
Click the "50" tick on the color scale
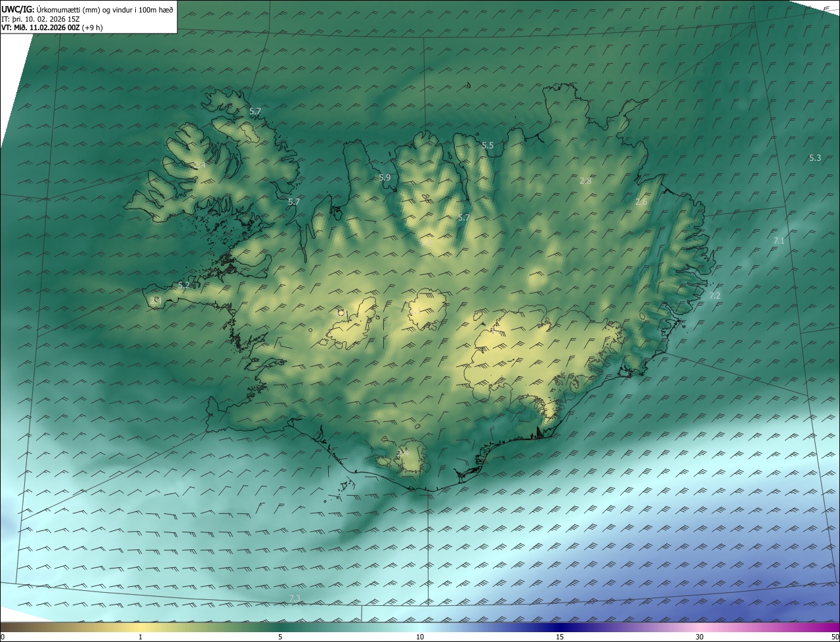(835, 637)
